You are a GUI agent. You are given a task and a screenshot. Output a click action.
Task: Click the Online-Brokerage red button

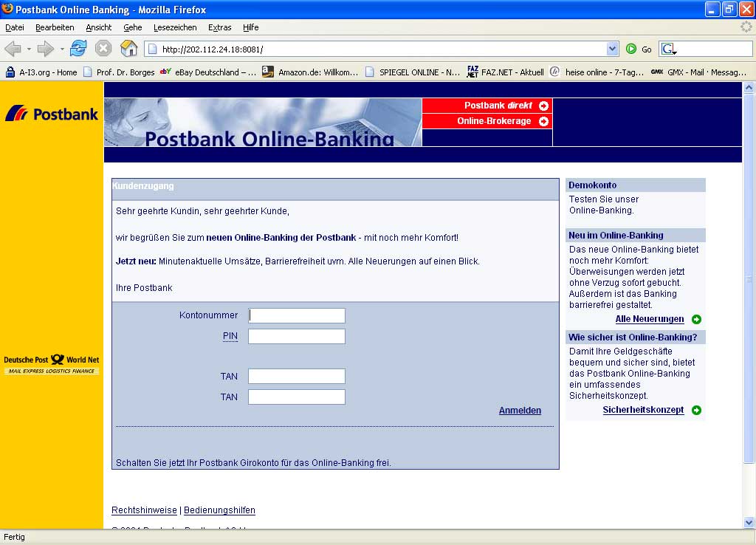click(x=487, y=121)
